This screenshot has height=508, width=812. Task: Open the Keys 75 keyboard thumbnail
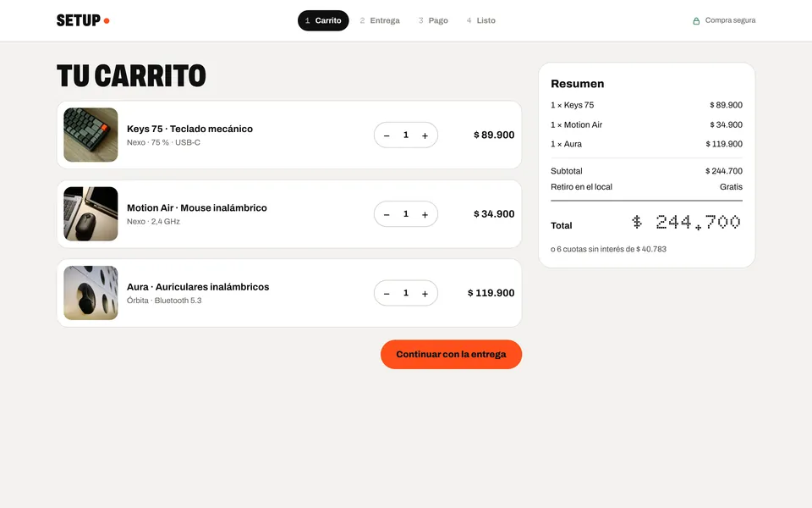point(91,135)
